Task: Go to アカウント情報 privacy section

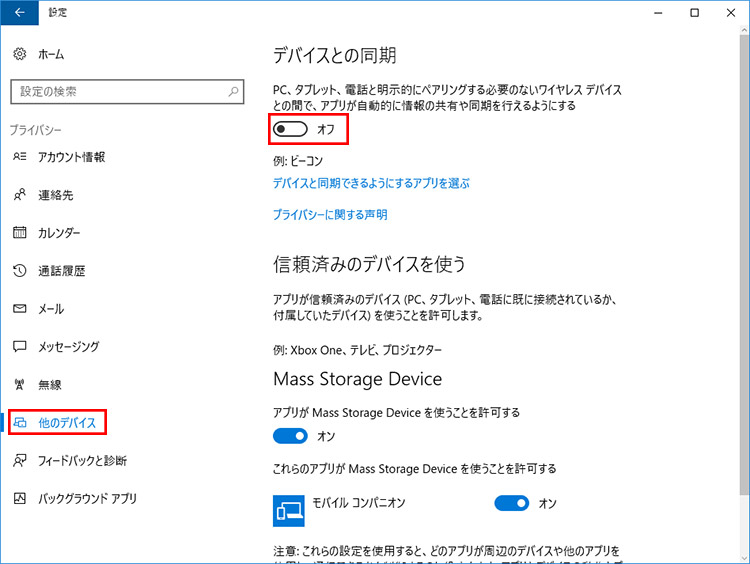Action: pyautogui.click(x=71, y=157)
